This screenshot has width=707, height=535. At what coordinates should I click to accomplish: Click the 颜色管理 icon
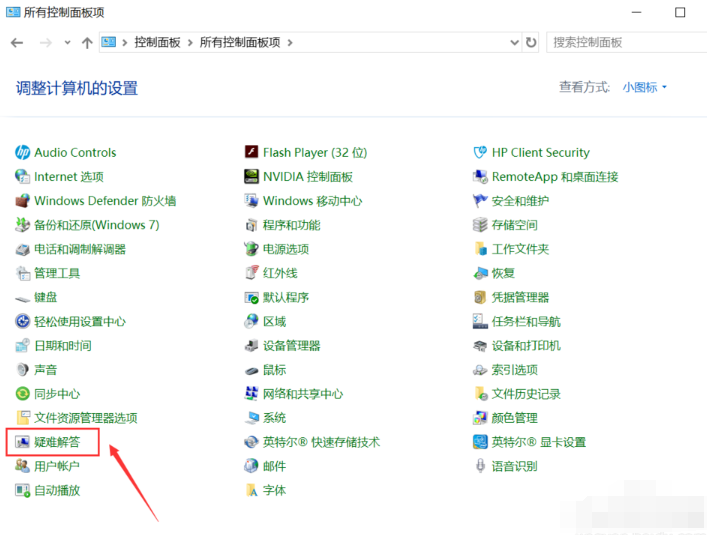(x=481, y=418)
